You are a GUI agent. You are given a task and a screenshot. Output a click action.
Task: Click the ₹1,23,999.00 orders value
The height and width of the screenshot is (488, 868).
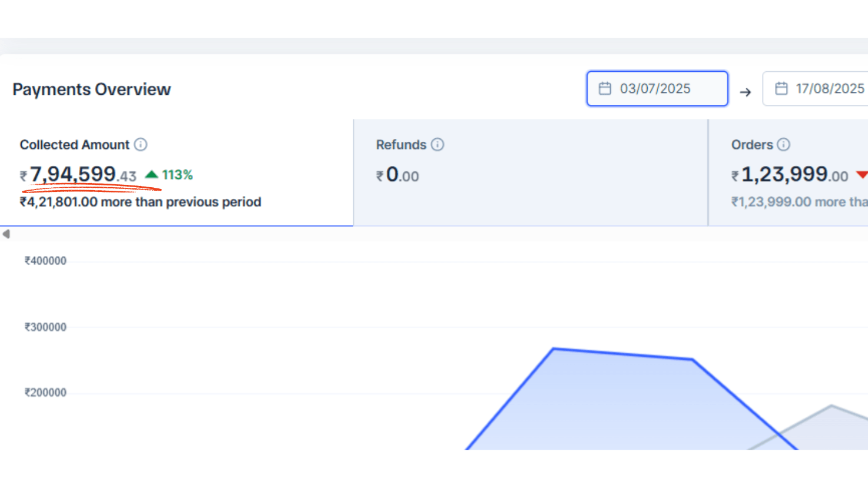click(790, 175)
